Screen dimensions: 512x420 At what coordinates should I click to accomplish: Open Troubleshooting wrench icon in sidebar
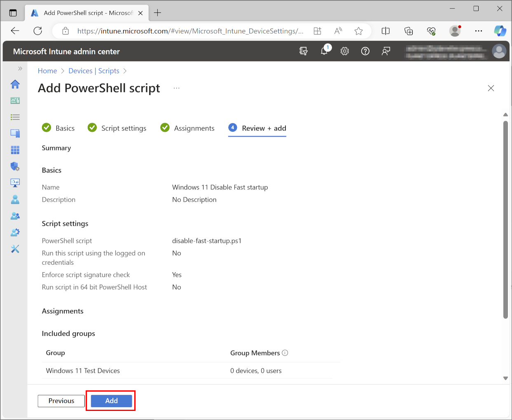15,249
